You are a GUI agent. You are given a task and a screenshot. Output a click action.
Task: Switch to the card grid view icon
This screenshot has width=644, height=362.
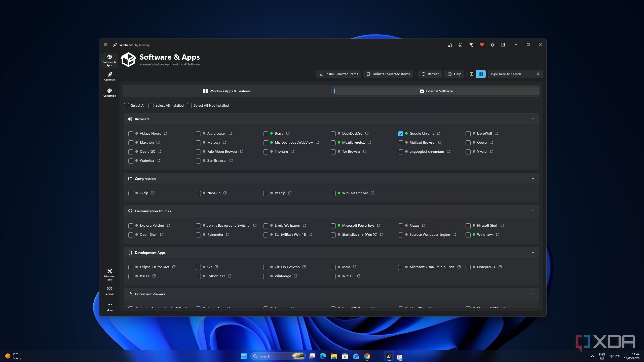481,74
